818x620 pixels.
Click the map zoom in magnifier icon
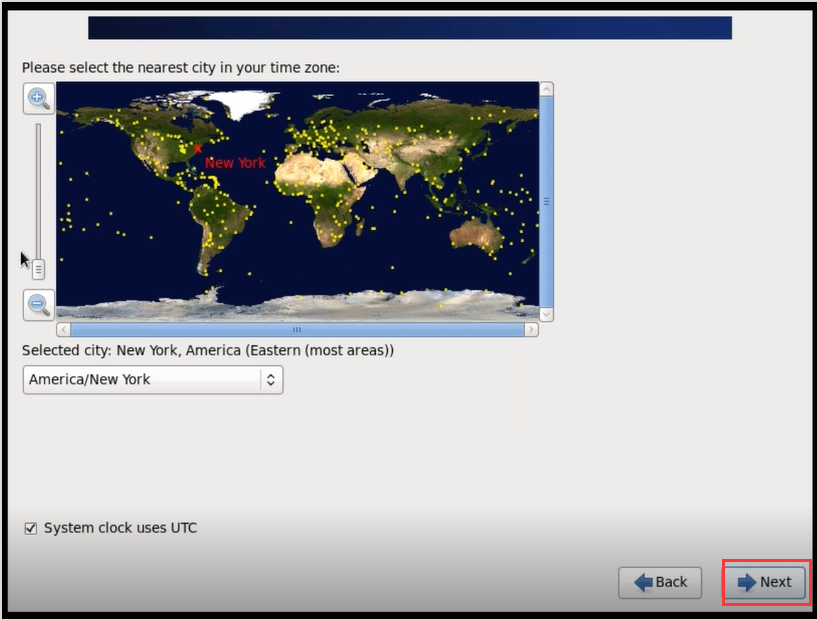(x=39, y=99)
